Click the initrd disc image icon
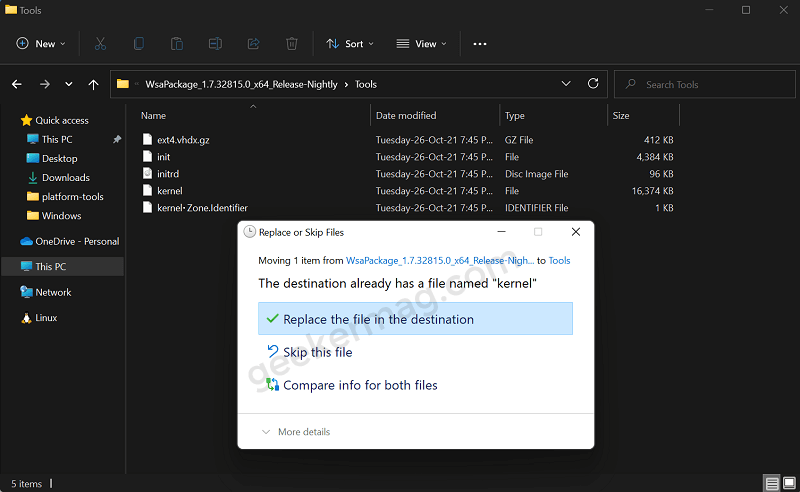 coord(147,174)
